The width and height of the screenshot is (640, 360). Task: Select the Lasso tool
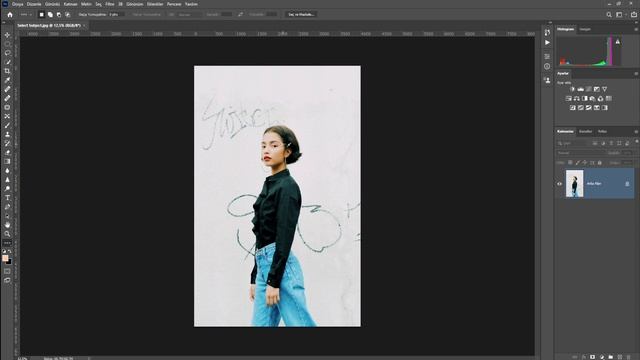click(x=7, y=53)
